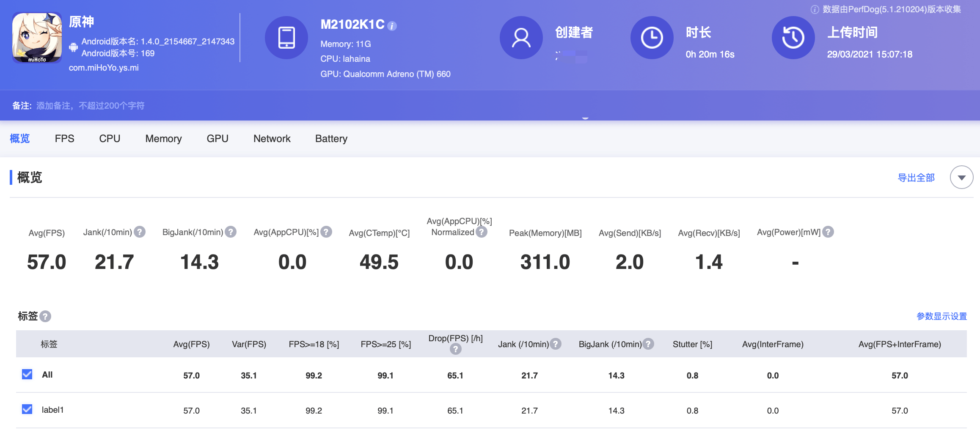
Task: Open help icon next to 标签 heading
Action: pos(45,316)
